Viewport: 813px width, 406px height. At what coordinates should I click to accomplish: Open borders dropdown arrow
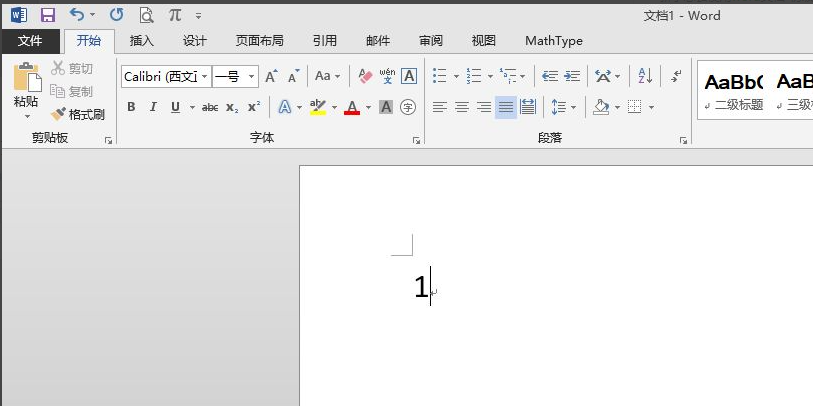[x=651, y=108]
